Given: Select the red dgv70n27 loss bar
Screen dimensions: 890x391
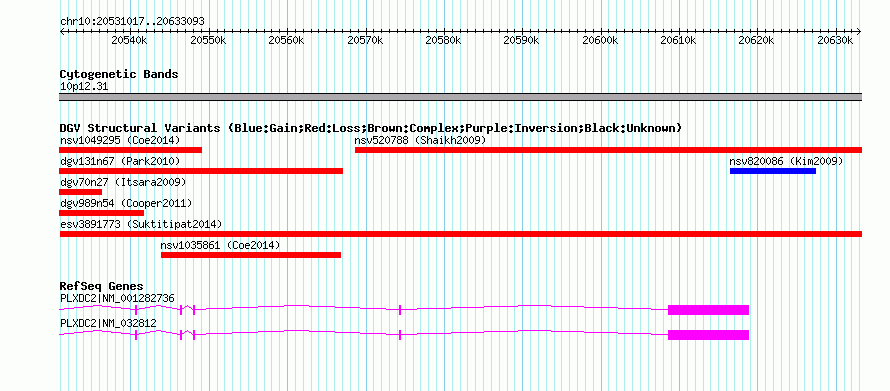Looking at the screenshot, I should 81,192.
